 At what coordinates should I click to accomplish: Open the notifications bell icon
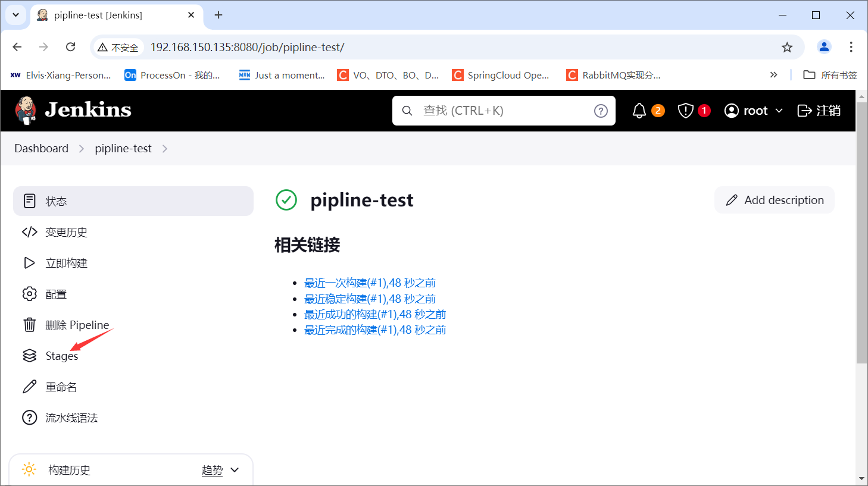pyautogui.click(x=639, y=111)
